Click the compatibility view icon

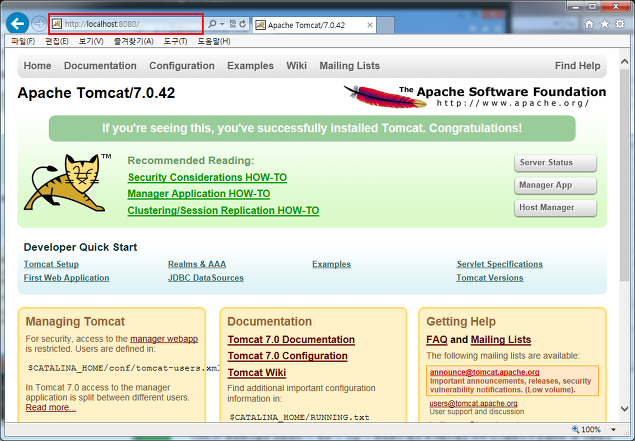pos(232,24)
